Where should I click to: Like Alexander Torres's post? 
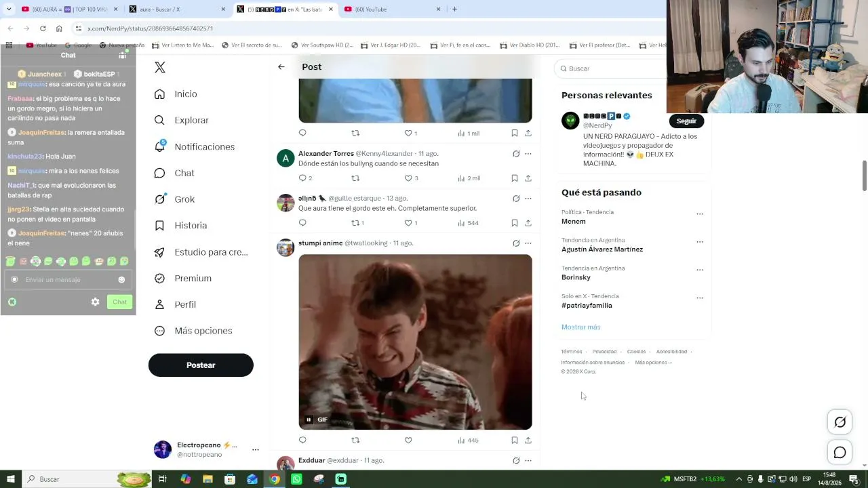coord(408,178)
